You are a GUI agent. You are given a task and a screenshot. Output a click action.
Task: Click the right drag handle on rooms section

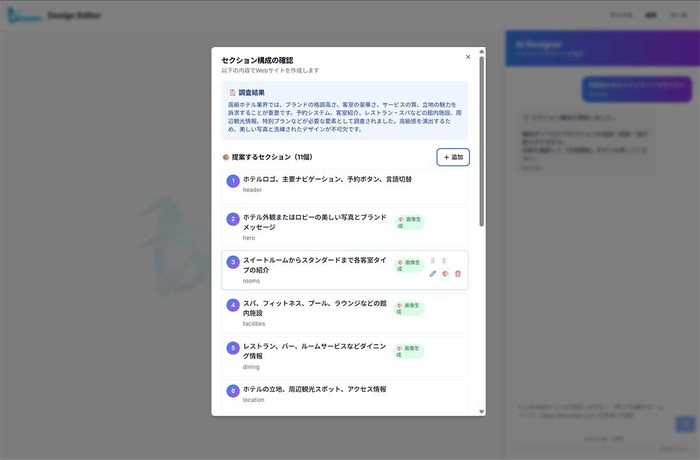click(x=444, y=261)
